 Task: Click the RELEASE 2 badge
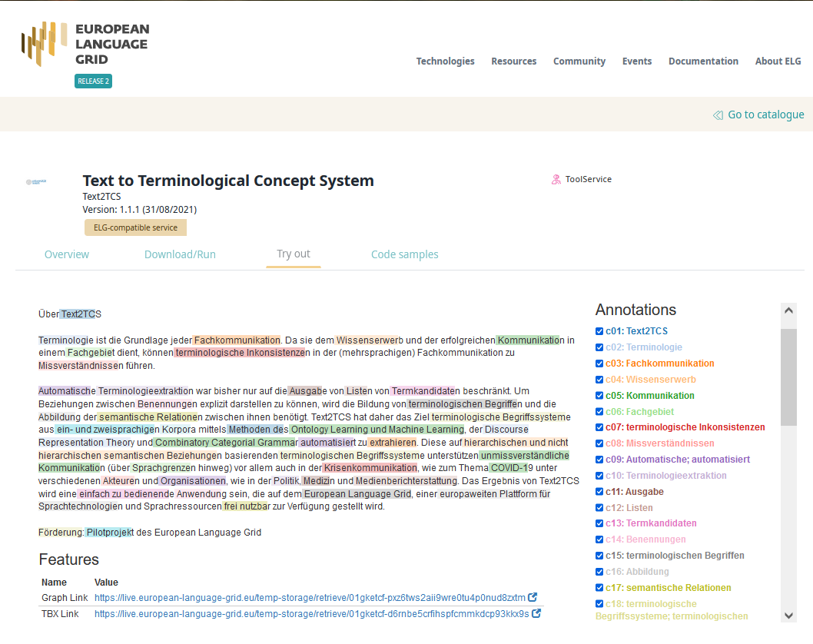click(93, 81)
